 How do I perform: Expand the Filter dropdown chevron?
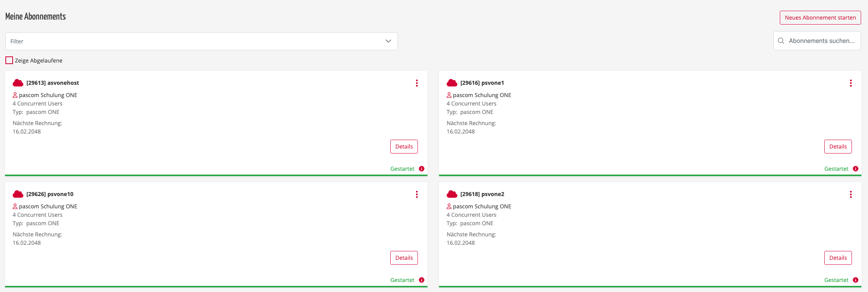click(388, 41)
